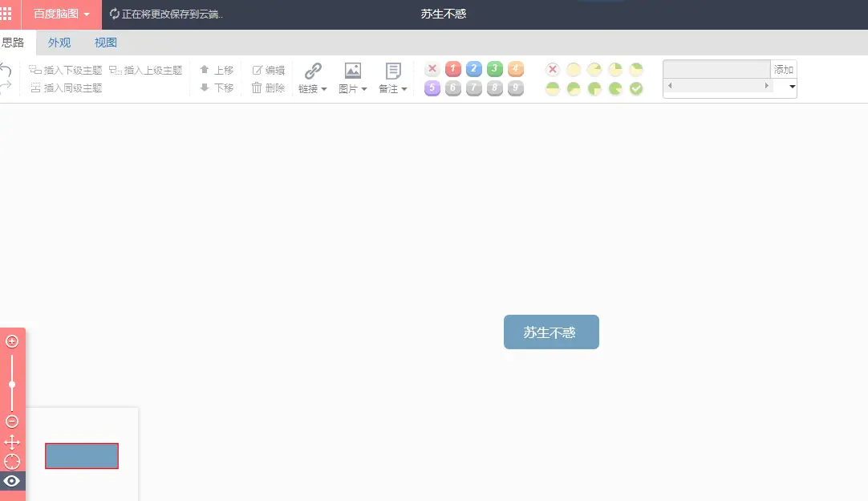Click the chain link icon
The height and width of the screenshot is (501, 868).
pos(313,71)
